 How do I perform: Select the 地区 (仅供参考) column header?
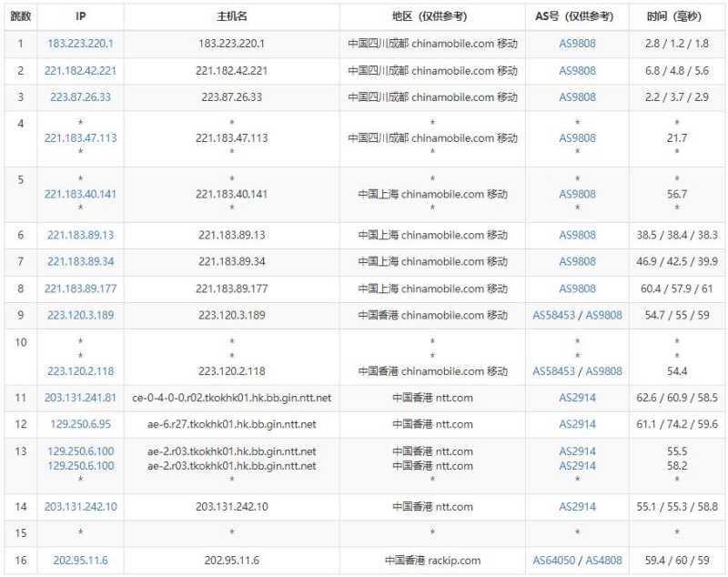[x=432, y=16]
